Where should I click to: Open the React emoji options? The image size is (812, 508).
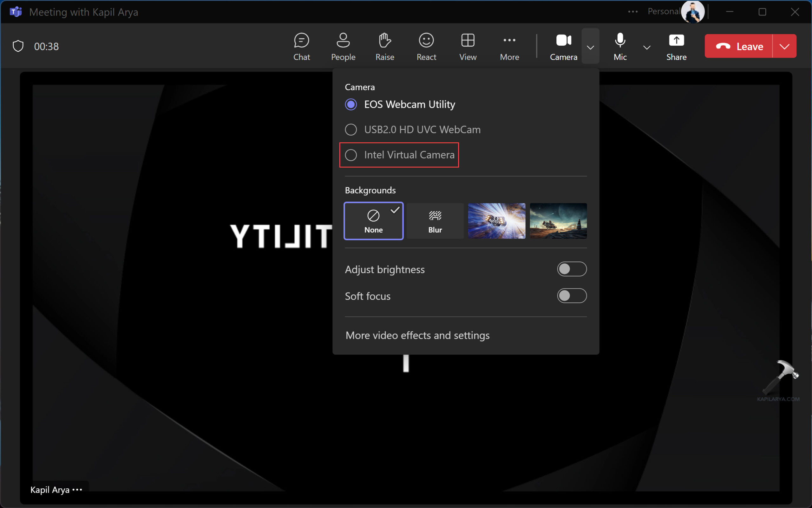[x=426, y=46]
